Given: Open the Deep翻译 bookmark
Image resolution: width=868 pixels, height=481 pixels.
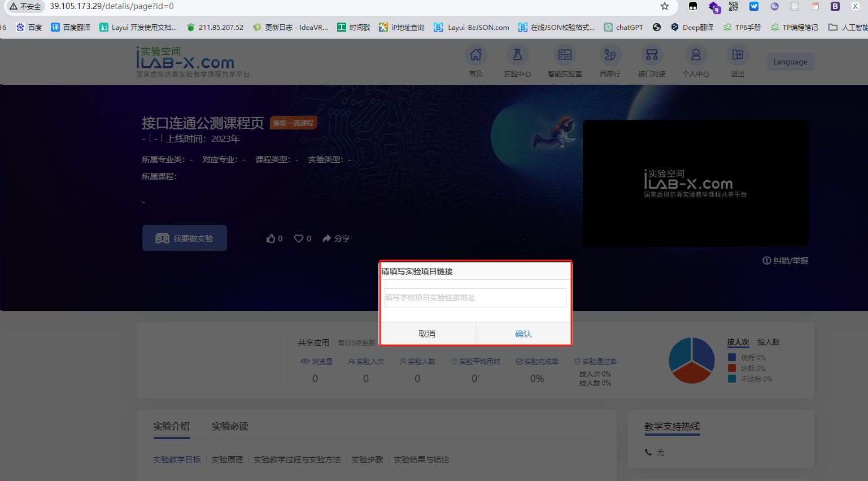Looking at the screenshot, I should pyautogui.click(x=692, y=27).
